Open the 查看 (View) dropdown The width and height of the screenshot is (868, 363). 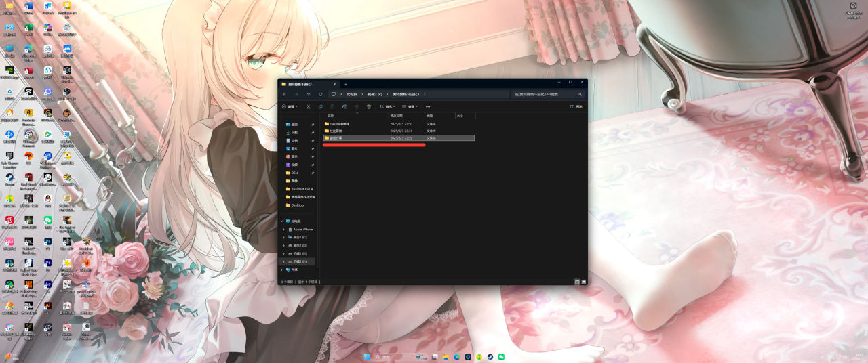[x=410, y=106]
